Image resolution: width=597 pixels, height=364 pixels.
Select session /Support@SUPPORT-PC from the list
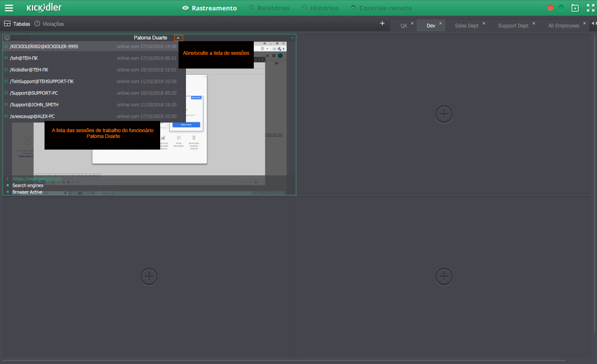34,93
